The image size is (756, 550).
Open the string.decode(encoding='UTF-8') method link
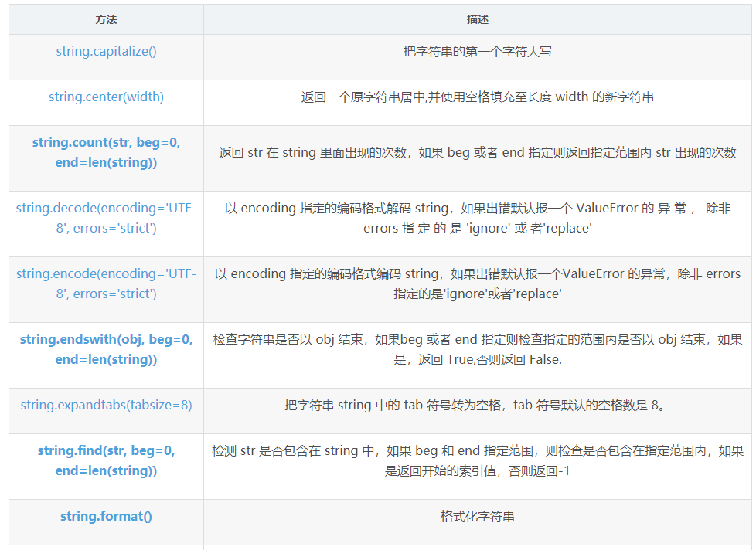(106, 218)
